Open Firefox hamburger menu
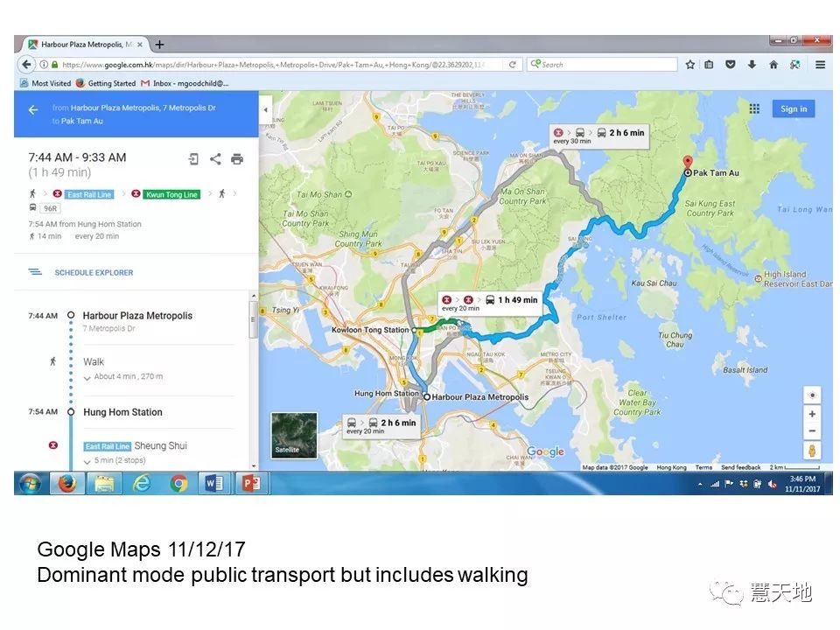Screen dimensions: 840x630 [820, 65]
